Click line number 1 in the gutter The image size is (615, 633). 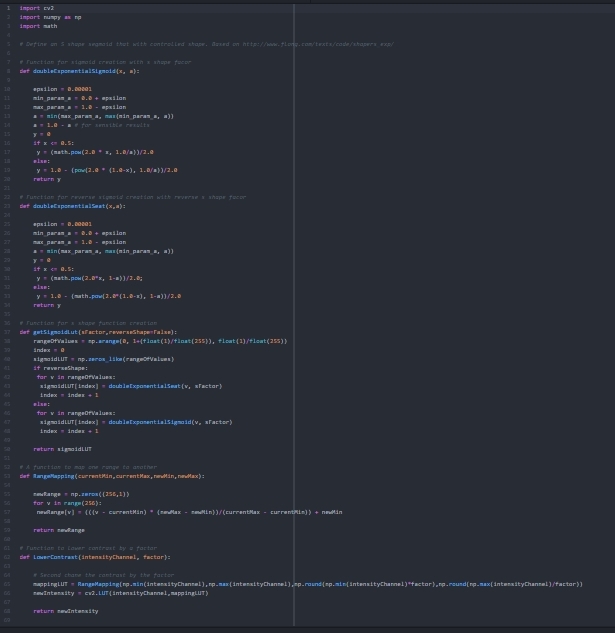click(8, 7)
